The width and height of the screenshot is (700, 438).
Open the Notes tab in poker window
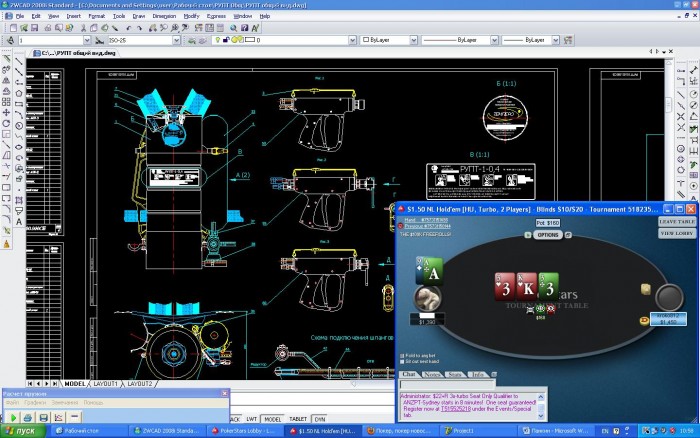pyautogui.click(x=432, y=375)
